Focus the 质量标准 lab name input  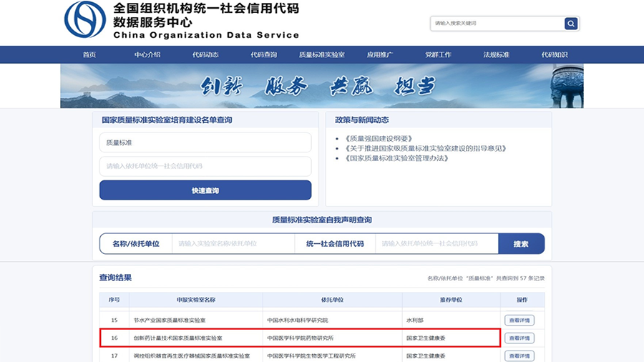[205, 142]
